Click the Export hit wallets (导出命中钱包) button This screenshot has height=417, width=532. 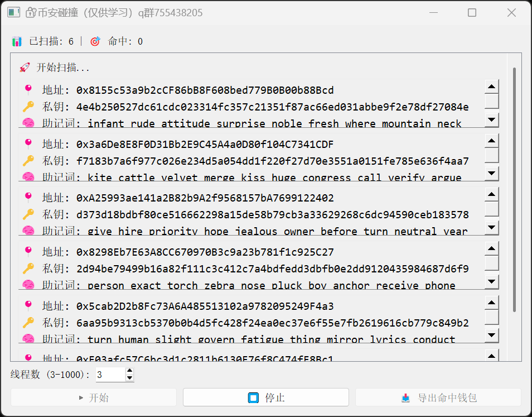(x=438, y=397)
